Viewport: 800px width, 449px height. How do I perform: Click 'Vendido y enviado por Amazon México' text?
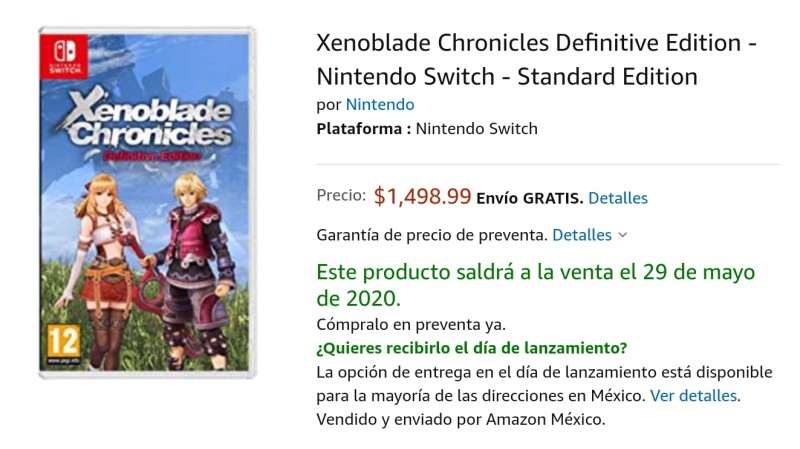point(461,419)
